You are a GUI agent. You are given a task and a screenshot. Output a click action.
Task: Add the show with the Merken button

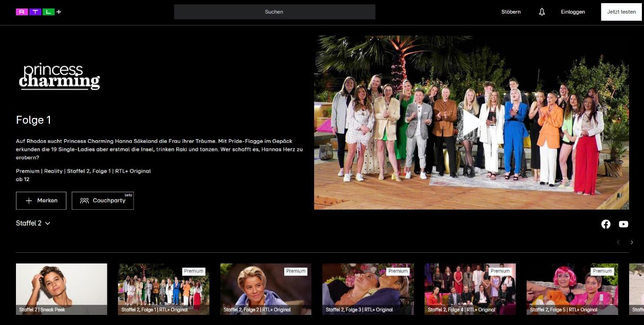tap(41, 201)
